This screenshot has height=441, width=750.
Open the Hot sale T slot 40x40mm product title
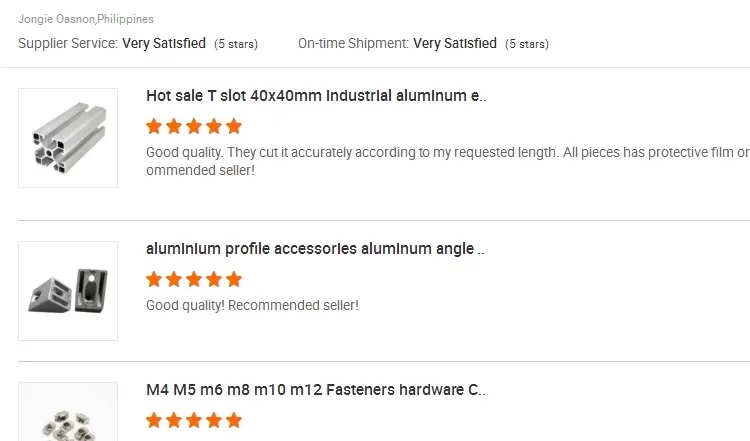click(x=316, y=96)
